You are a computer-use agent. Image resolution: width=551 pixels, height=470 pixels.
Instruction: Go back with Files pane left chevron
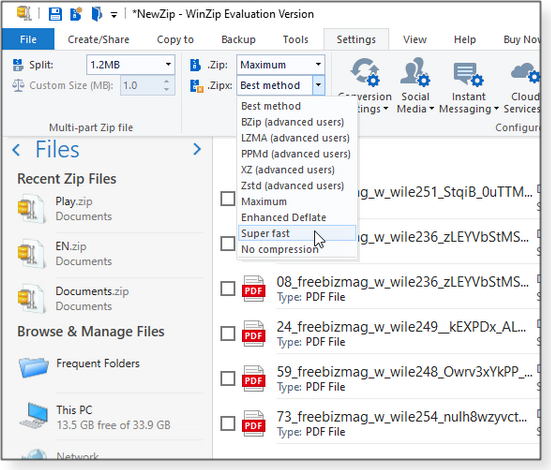16,150
